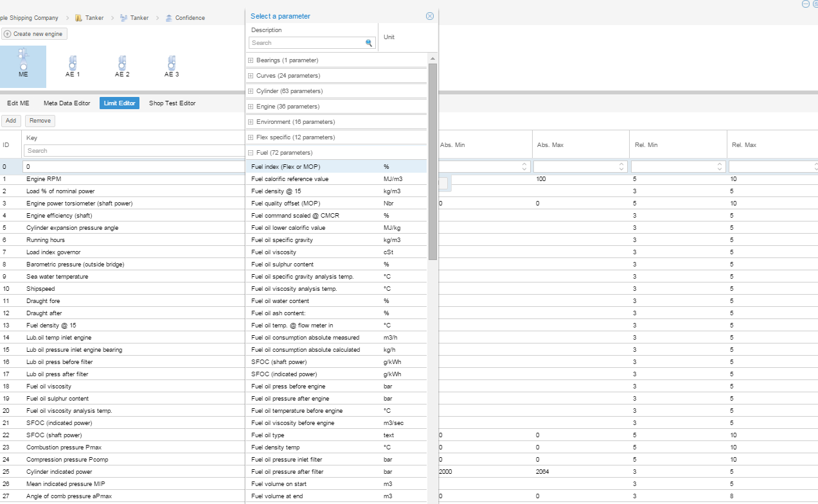Expand the Cylinder (63 parameters) group
The width and height of the screenshot is (818, 504).
point(251,91)
